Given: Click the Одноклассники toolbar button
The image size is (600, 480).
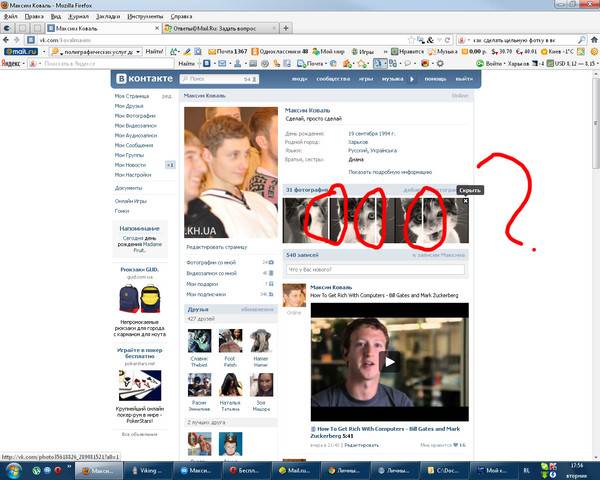Looking at the screenshot, I should (x=280, y=51).
